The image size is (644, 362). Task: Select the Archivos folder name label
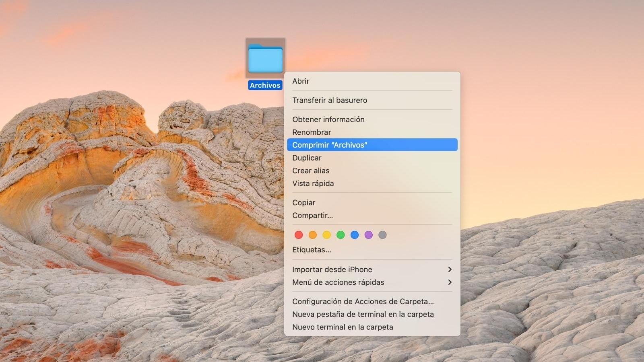point(265,85)
